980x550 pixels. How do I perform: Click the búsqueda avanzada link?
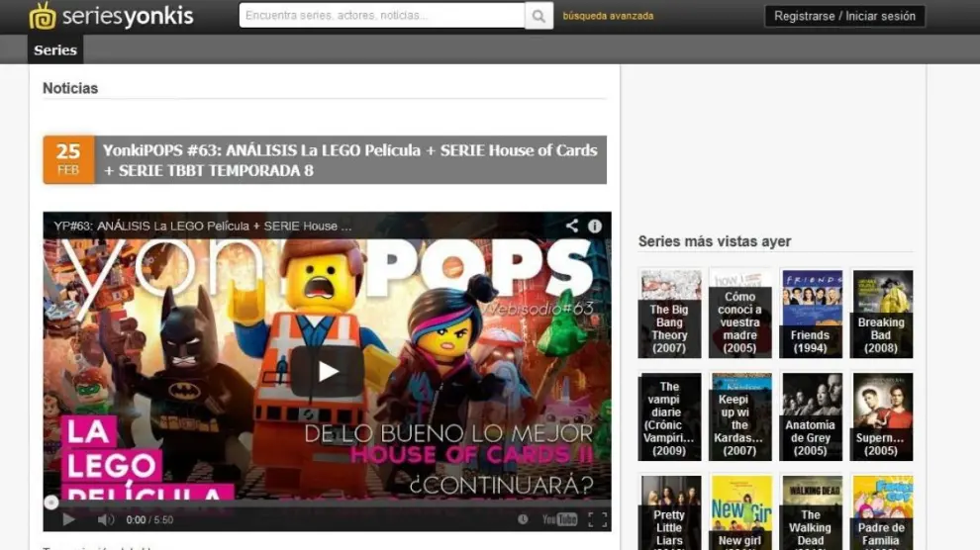tap(608, 16)
